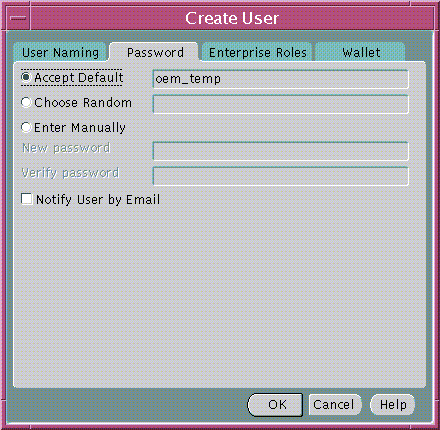The width and height of the screenshot is (440, 430).
Task: Confirm with the OK button
Action: [x=275, y=405]
